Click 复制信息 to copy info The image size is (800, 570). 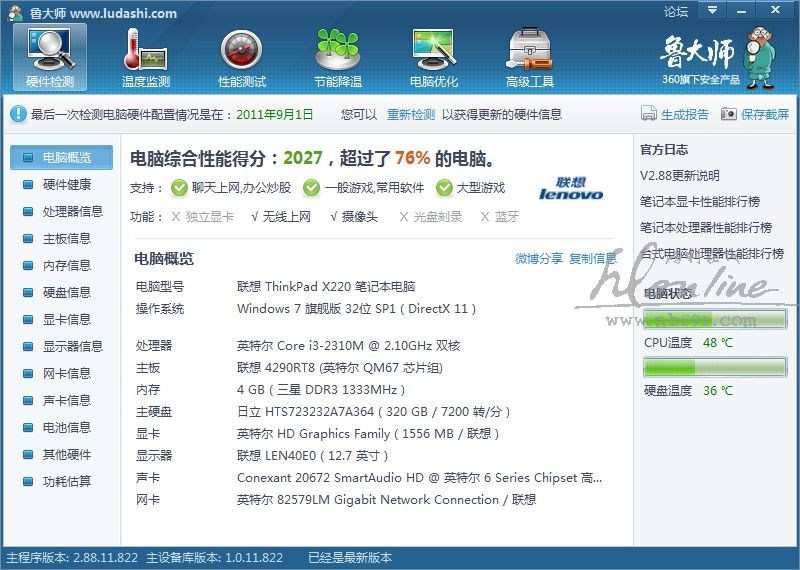tap(592, 259)
